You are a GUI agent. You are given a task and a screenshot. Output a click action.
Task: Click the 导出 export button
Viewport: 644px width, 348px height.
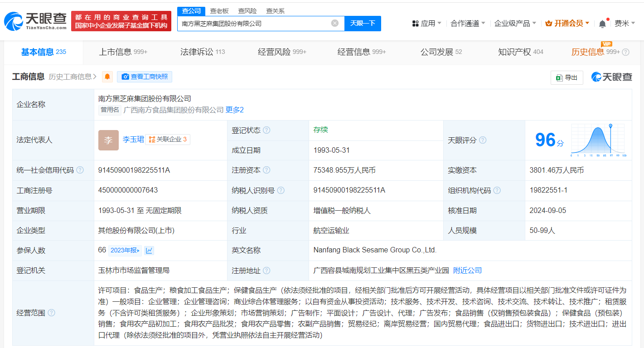pyautogui.click(x=567, y=77)
